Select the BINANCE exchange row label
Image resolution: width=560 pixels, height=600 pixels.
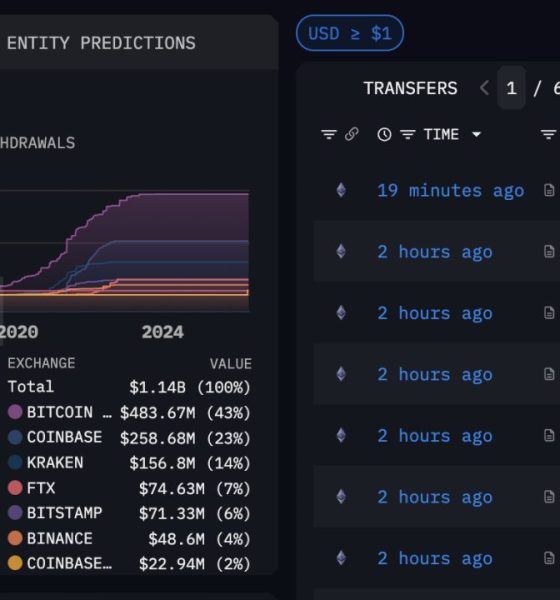click(x=59, y=538)
